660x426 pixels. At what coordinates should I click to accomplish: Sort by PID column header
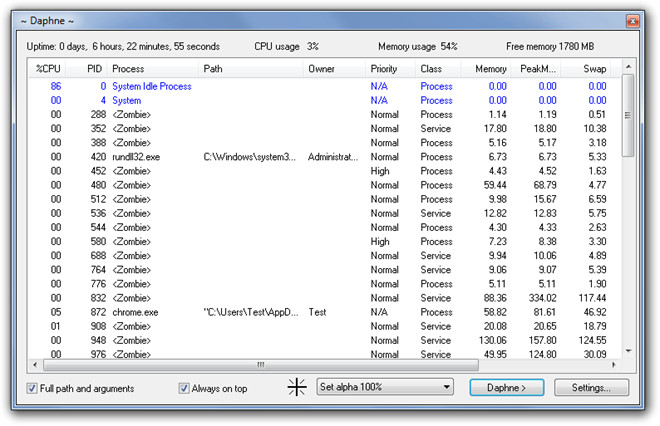pos(87,69)
